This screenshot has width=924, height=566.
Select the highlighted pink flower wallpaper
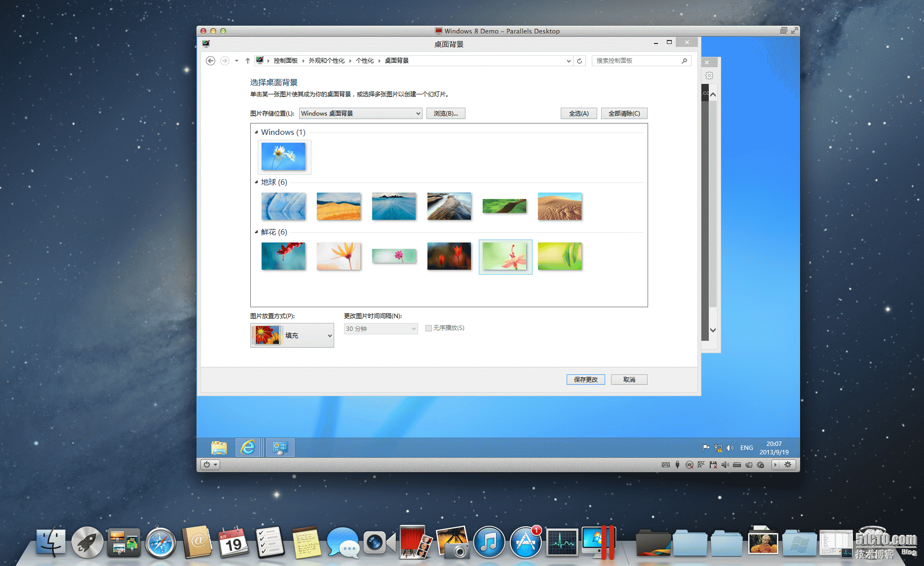point(505,257)
